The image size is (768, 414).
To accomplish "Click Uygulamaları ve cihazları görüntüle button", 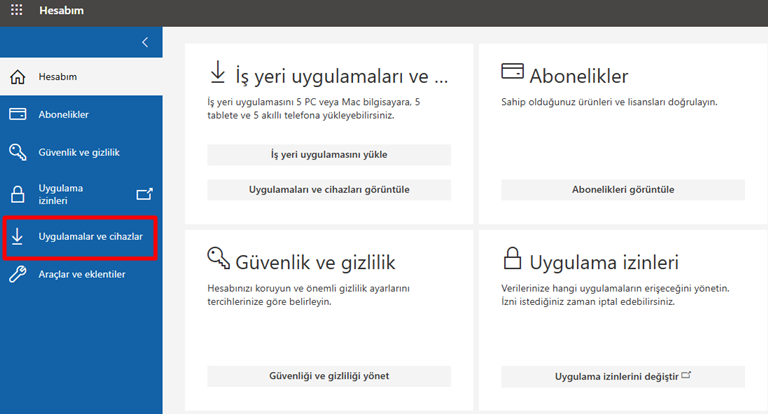I will coord(329,190).
